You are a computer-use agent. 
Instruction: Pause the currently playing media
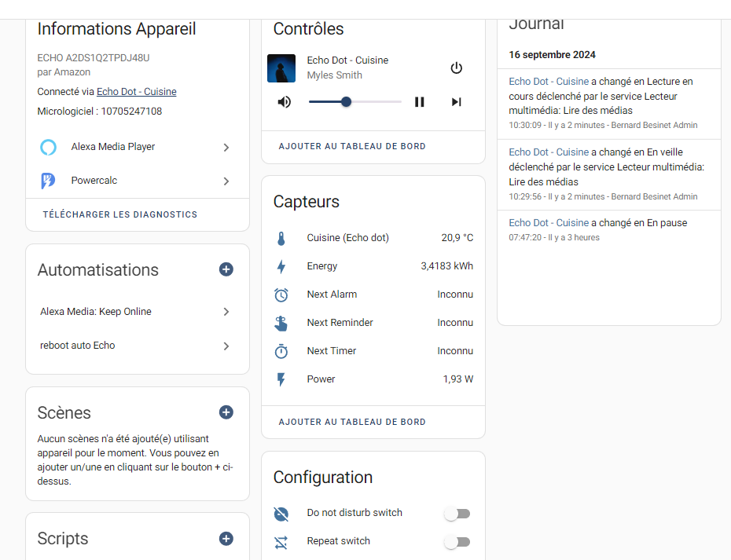[420, 102]
